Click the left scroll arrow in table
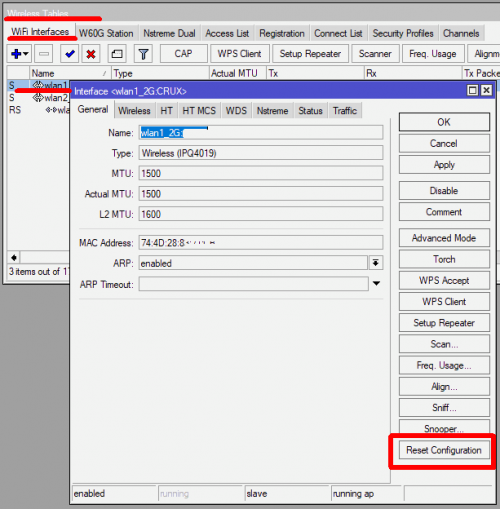Screen dimensions: 500x509 click(x=14, y=258)
